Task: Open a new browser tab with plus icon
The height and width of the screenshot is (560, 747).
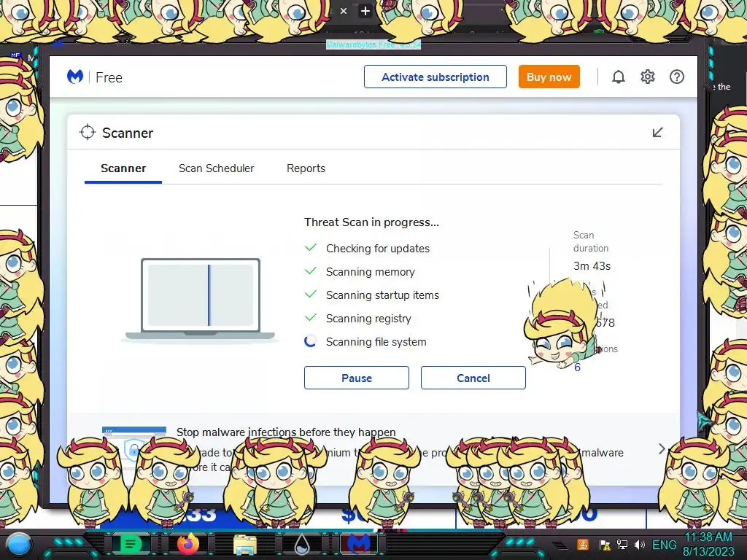Action: [x=365, y=10]
